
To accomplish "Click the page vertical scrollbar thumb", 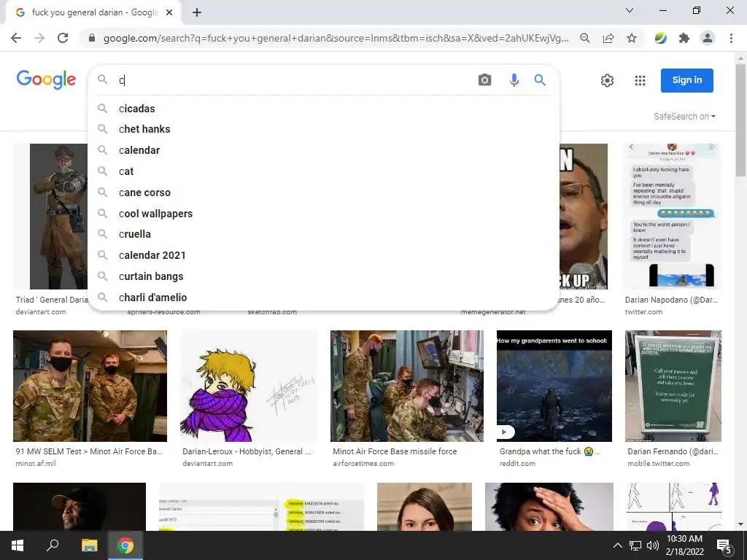I will point(741,119).
